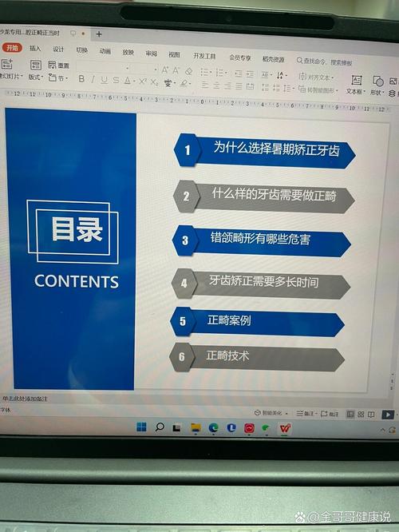Click the notes area 单击此处添加备注
Image resolution: width=399 pixels, height=532 pixels.
click(x=25, y=399)
